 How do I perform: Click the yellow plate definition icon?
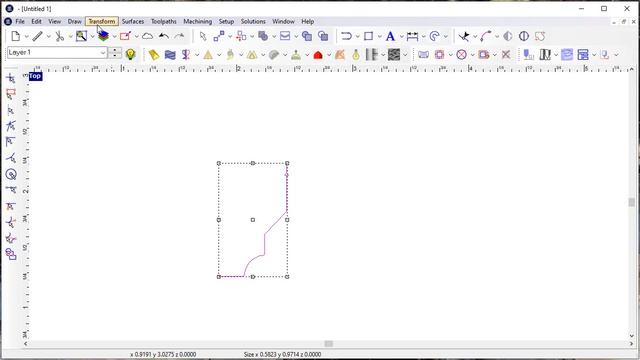153,54
